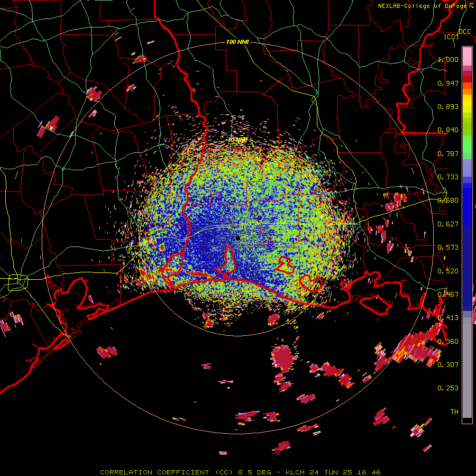Click the 100 NMI range ring label
The width and height of the screenshot is (476, 476).
(237, 42)
